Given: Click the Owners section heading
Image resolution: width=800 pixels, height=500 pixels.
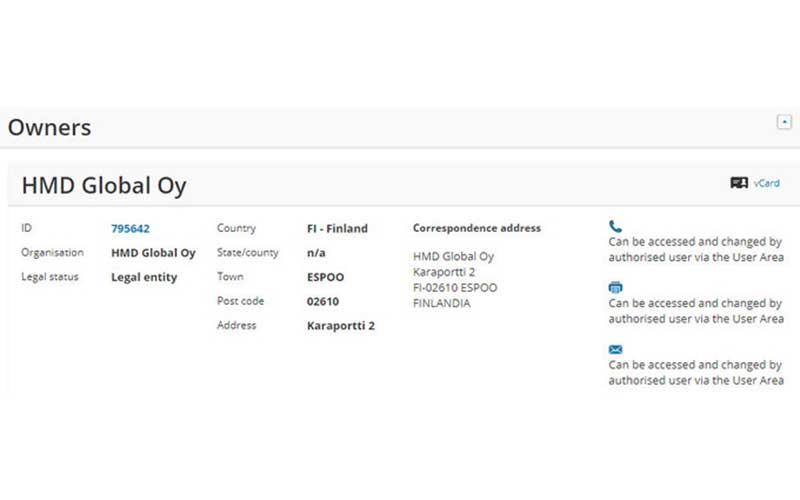Looking at the screenshot, I should tap(49, 128).
